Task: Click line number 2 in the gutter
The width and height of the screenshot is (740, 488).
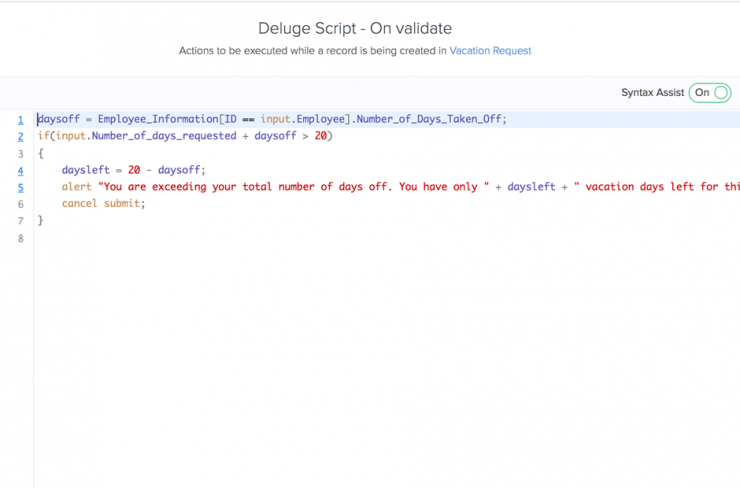Action: (x=20, y=137)
